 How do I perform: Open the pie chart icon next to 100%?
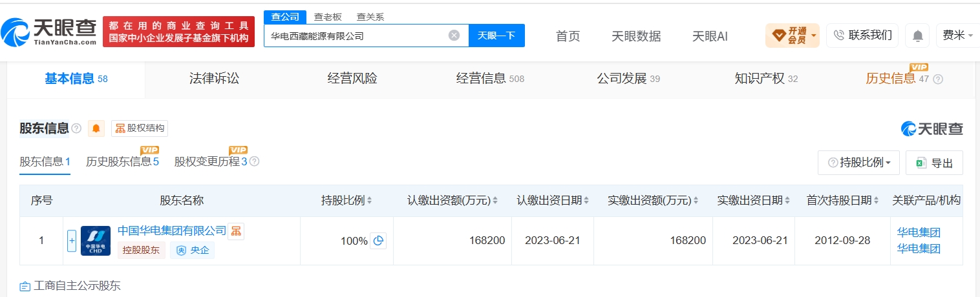(379, 241)
